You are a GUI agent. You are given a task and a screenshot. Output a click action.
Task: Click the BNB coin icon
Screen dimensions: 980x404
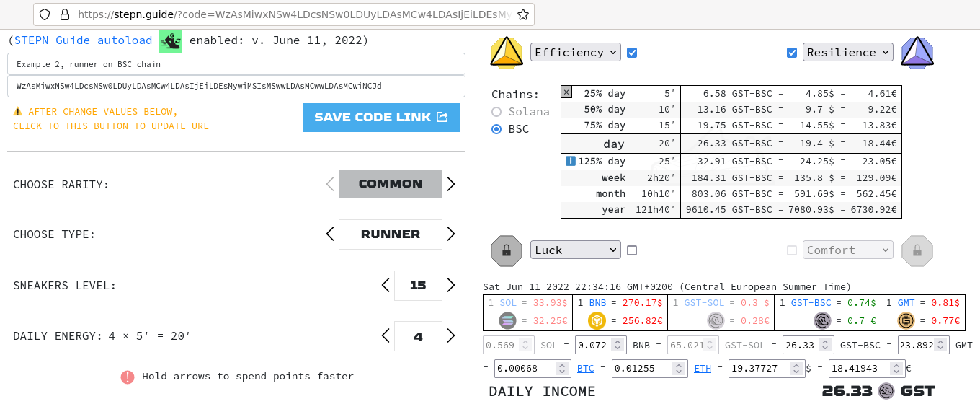click(x=597, y=320)
